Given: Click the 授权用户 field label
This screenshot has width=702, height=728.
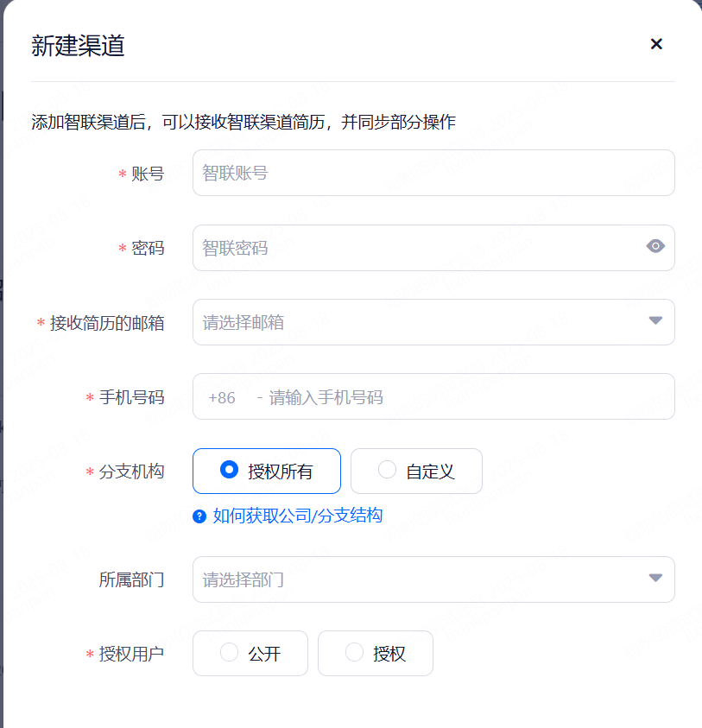Looking at the screenshot, I should [x=131, y=654].
